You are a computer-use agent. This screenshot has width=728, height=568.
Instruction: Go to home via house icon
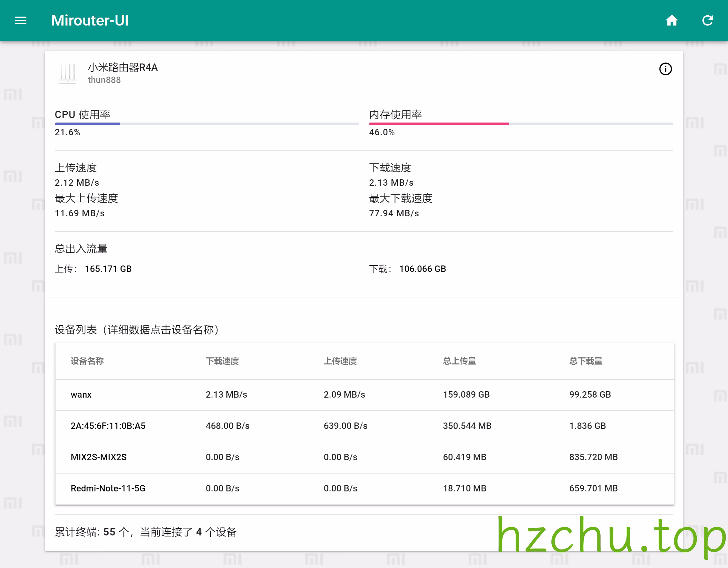672,21
